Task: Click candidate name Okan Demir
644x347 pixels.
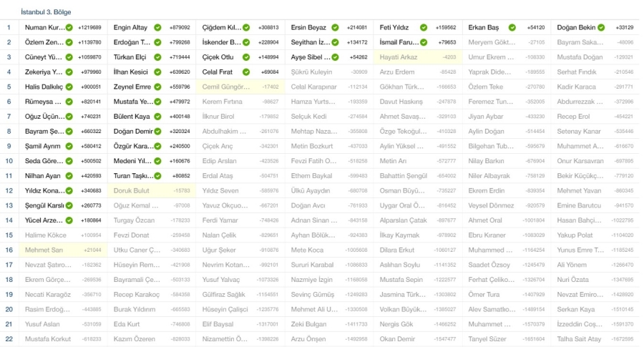Action: pyautogui.click(x=397, y=339)
